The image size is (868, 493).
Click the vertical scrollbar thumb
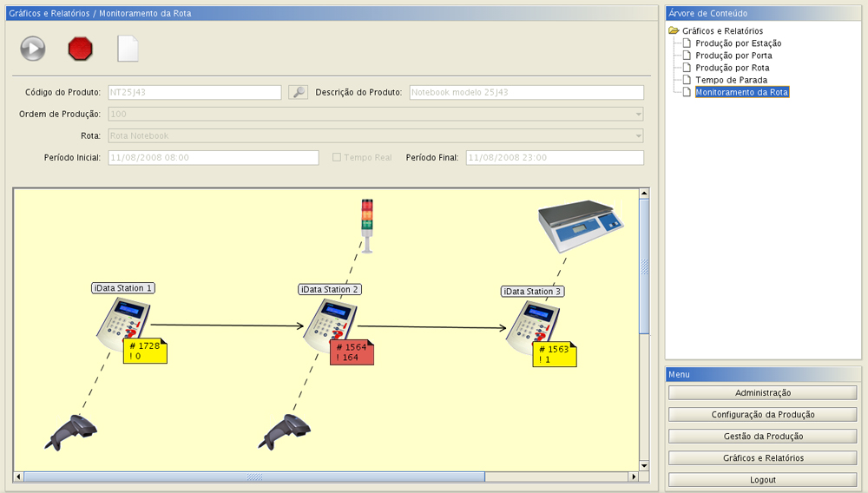click(x=644, y=266)
